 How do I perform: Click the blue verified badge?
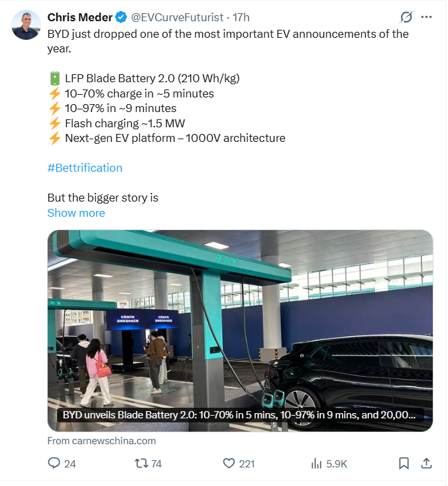(123, 17)
